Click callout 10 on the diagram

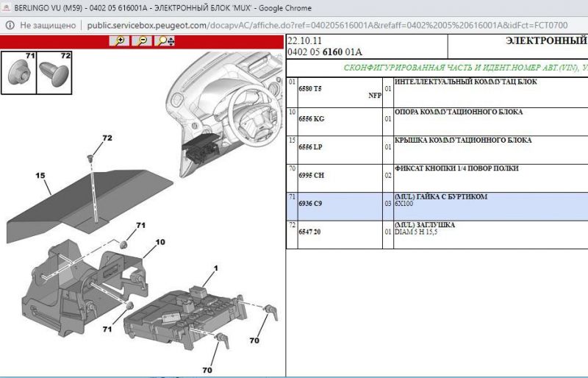(x=159, y=242)
